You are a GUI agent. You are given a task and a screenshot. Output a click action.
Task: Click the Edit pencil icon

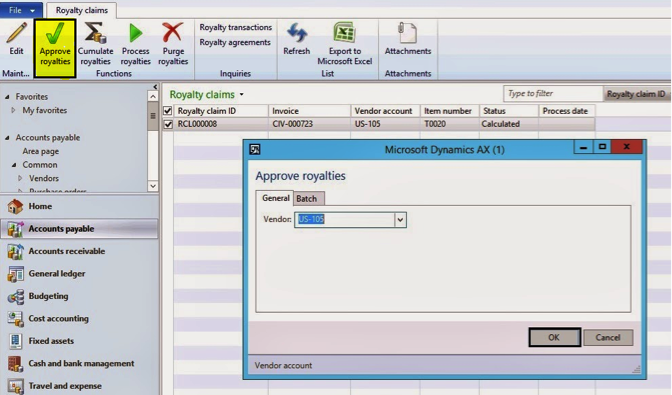tap(16, 33)
